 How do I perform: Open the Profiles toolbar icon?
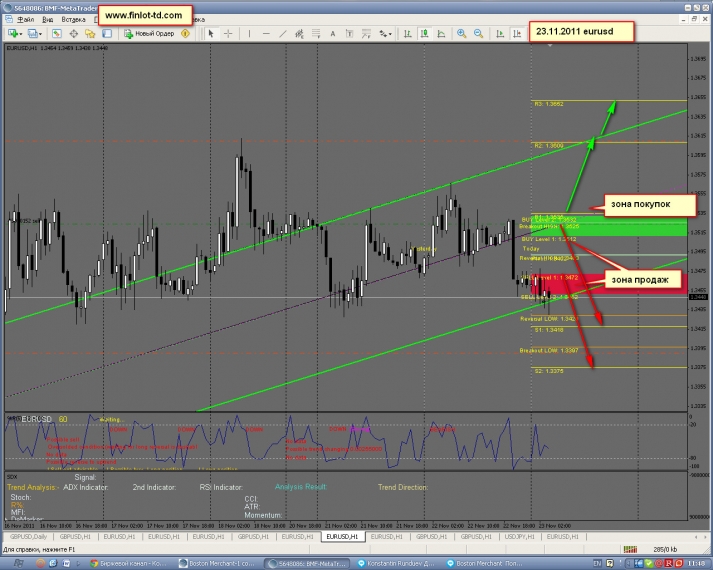pos(32,33)
